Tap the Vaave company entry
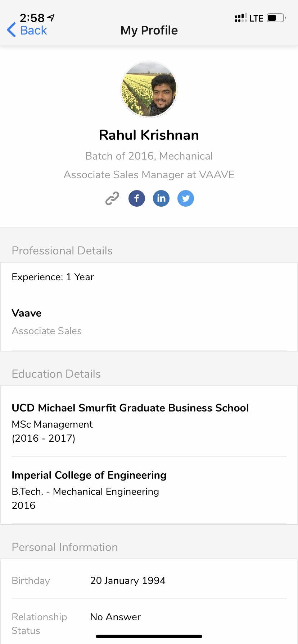Image resolution: width=298 pixels, height=644 pixels. coord(27,313)
